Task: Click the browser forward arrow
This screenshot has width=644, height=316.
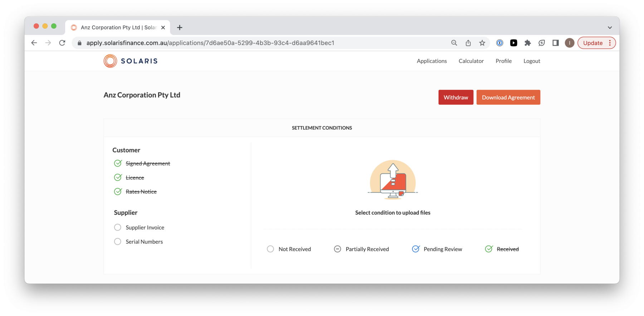Action: pyautogui.click(x=48, y=43)
